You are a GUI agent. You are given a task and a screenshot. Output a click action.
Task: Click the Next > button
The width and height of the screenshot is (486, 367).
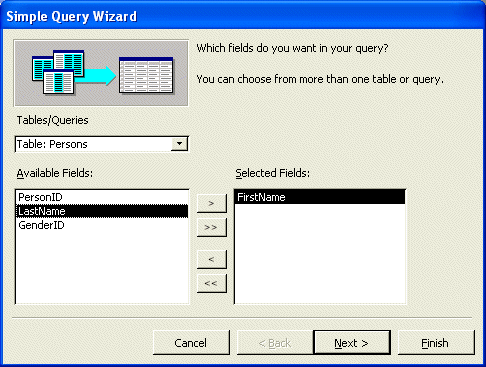point(352,343)
